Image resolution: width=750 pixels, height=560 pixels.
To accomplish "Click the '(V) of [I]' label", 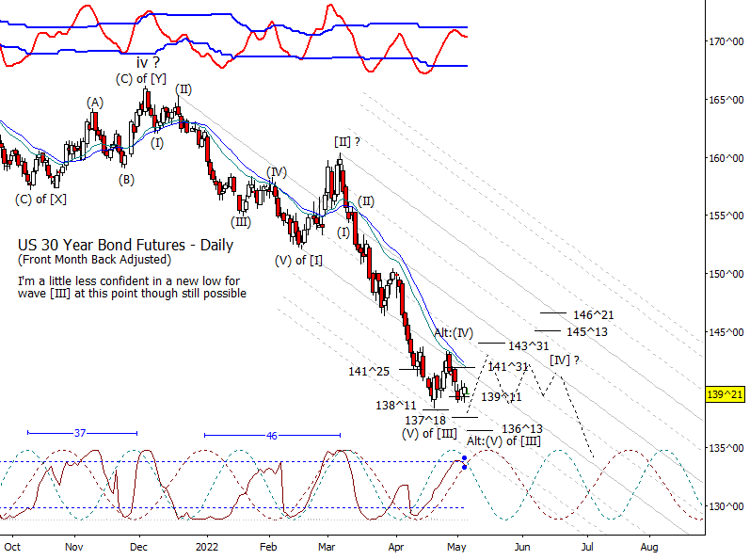I will tap(298, 261).
